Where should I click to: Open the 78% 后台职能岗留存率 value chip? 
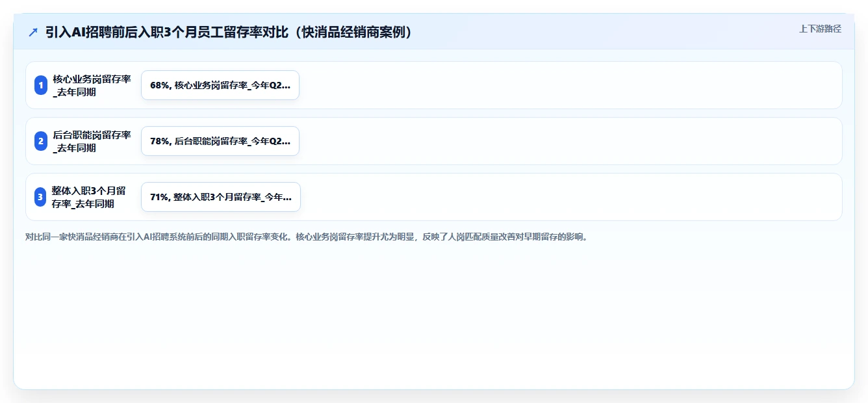220,141
